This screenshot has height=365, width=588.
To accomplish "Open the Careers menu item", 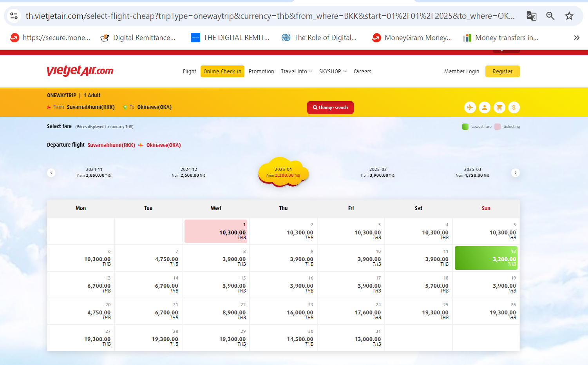I will click(x=362, y=71).
